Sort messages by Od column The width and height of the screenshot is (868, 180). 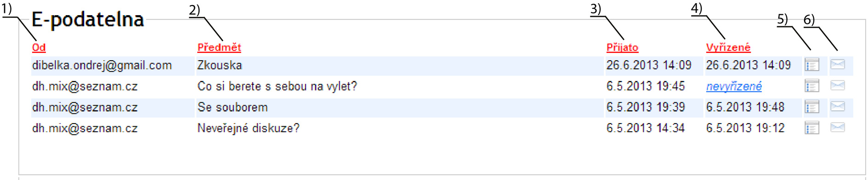[x=39, y=47]
